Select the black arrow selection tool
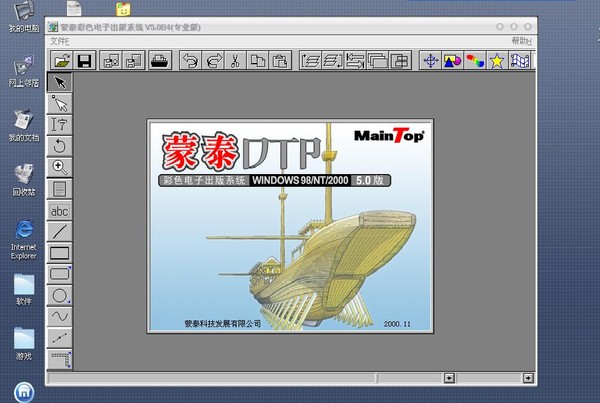Screen dimensions: 600x403 tap(59, 82)
